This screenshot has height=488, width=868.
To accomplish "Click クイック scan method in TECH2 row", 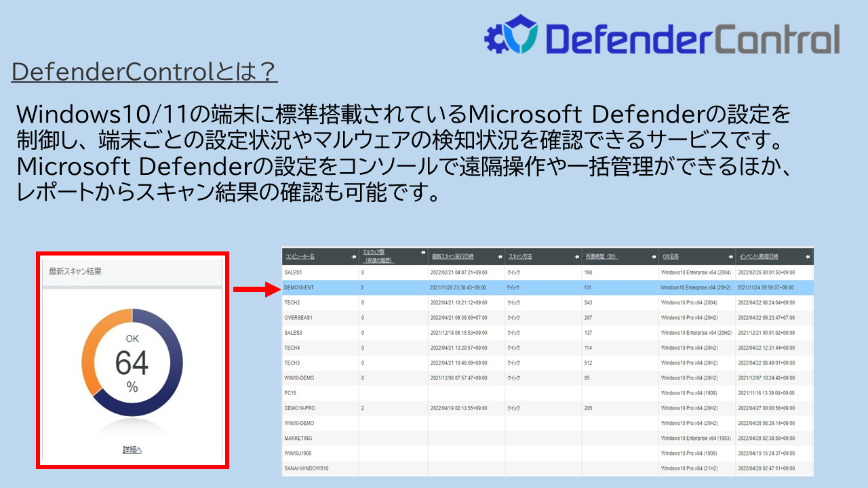I will click(x=513, y=303).
